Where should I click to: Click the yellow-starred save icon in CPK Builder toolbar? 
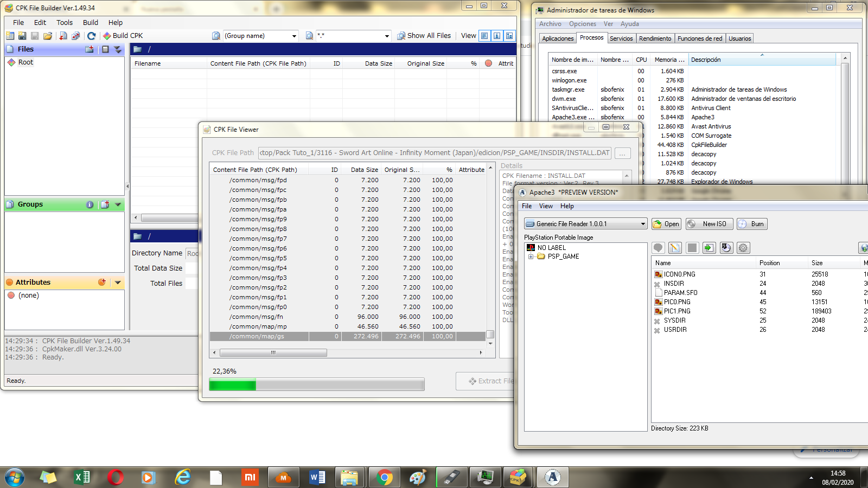[22, 36]
